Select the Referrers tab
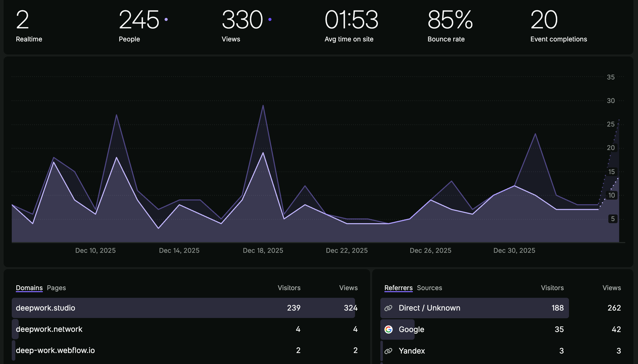Screen dimensions: 638x364 pyautogui.click(x=398, y=288)
